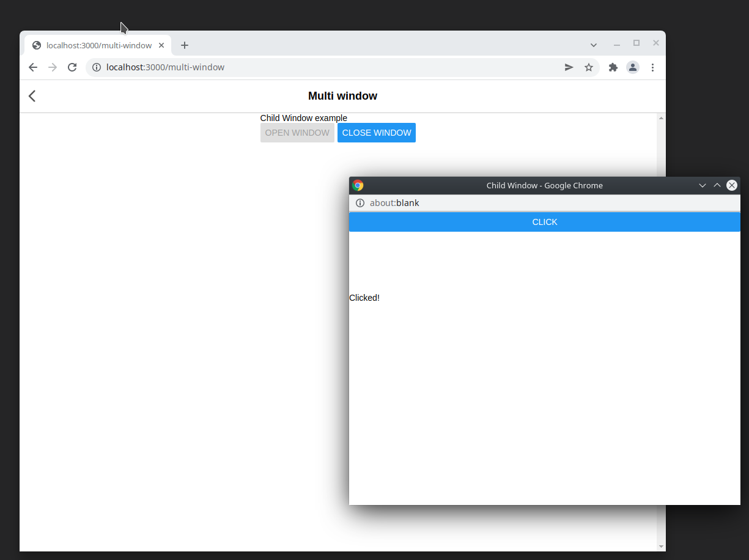Image resolution: width=749 pixels, height=560 pixels.
Task: Close the Child Window via title bar X
Action: [732, 185]
